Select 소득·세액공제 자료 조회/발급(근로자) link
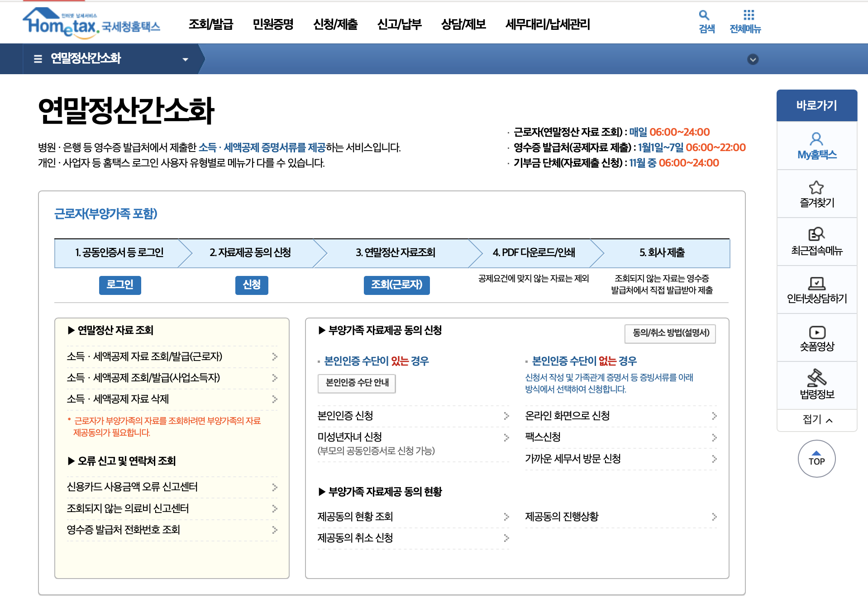The width and height of the screenshot is (868, 598). click(144, 356)
